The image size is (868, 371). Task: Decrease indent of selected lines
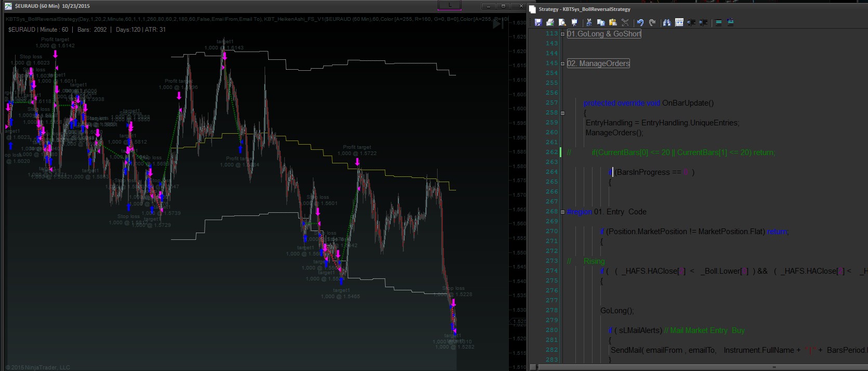click(x=691, y=22)
